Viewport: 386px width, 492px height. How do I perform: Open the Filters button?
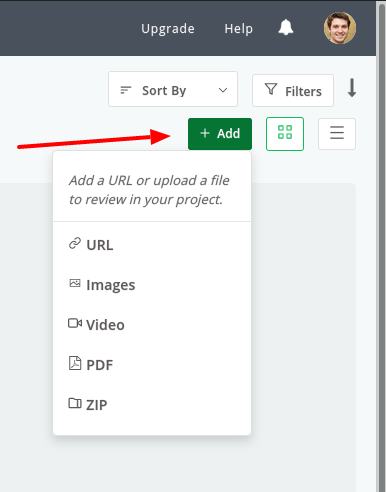[293, 90]
